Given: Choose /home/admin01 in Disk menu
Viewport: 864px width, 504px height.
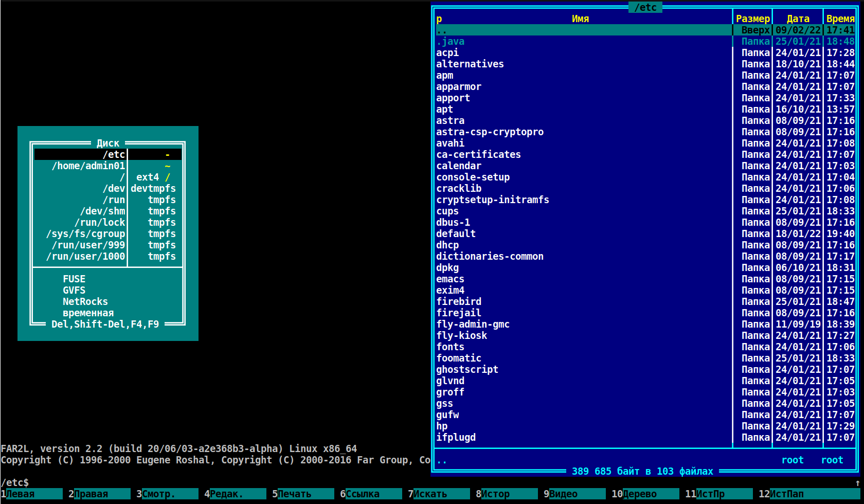Looking at the screenshot, I should [x=108, y=166].
